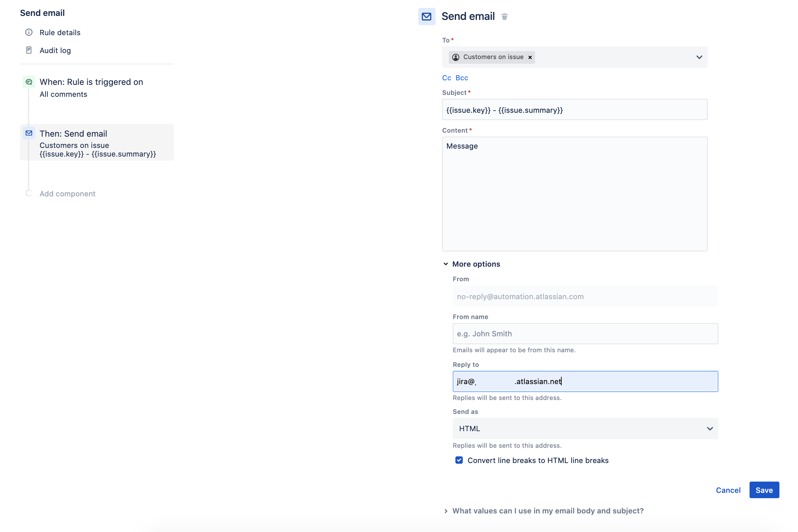
Task: Click the Cancel link
Action: coord(728,490)
